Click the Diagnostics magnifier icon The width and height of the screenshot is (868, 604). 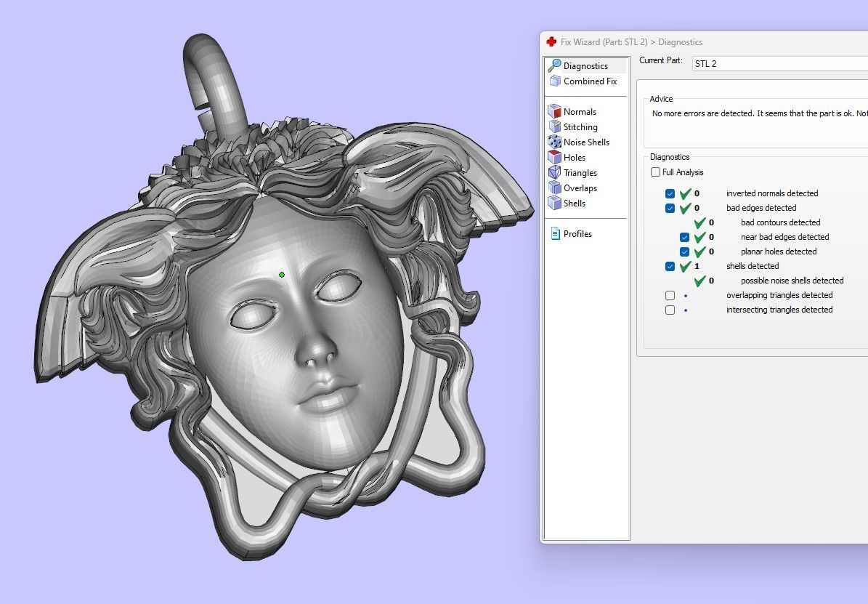click(x=554, y=65)
